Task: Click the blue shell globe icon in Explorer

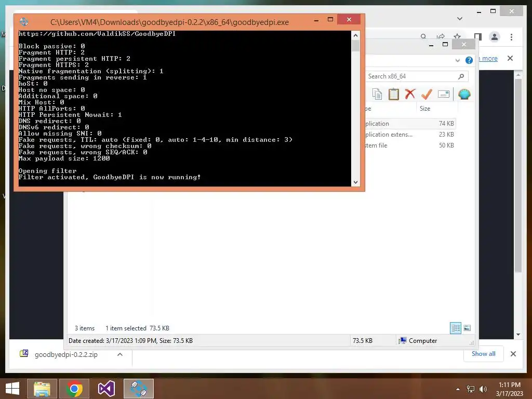Action: coord(464,94)
